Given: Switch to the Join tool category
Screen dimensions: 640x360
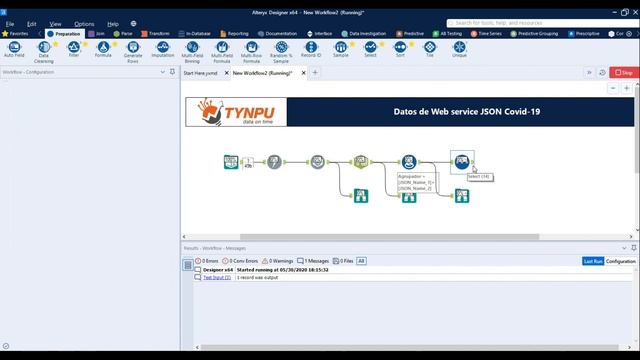Looking at the screenshot, I should 97,33.
